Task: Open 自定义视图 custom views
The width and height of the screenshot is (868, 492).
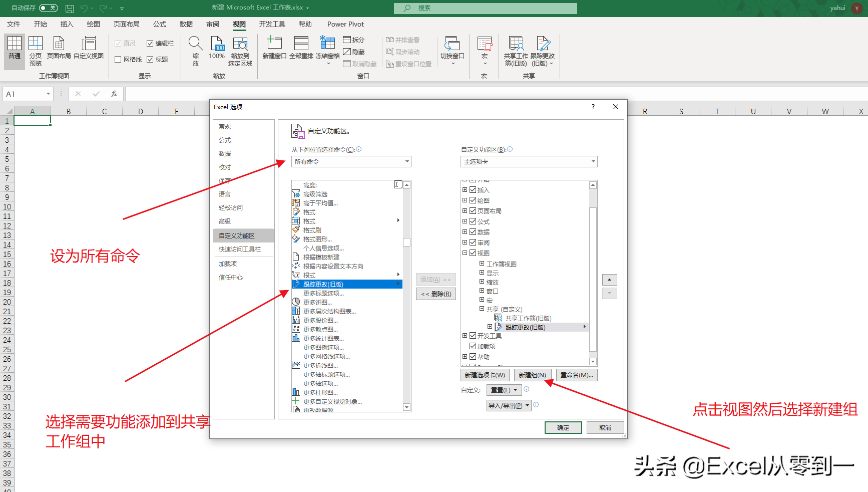Action: 89,48
